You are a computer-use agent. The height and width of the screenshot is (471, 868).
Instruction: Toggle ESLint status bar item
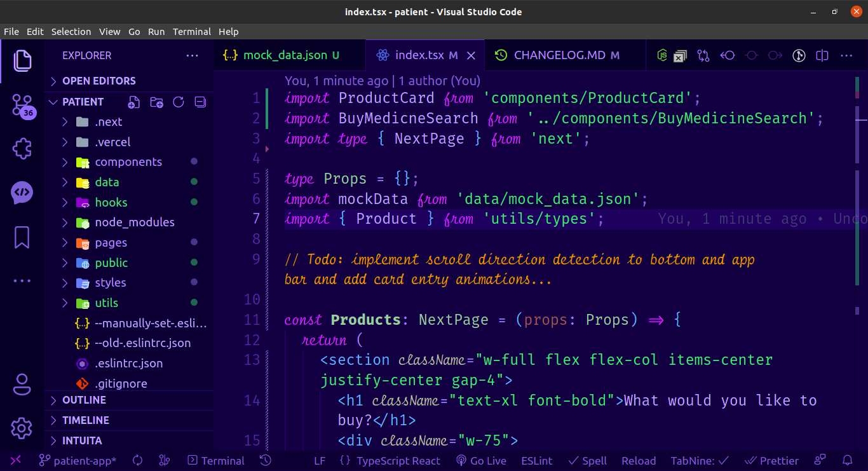(537, 461)
